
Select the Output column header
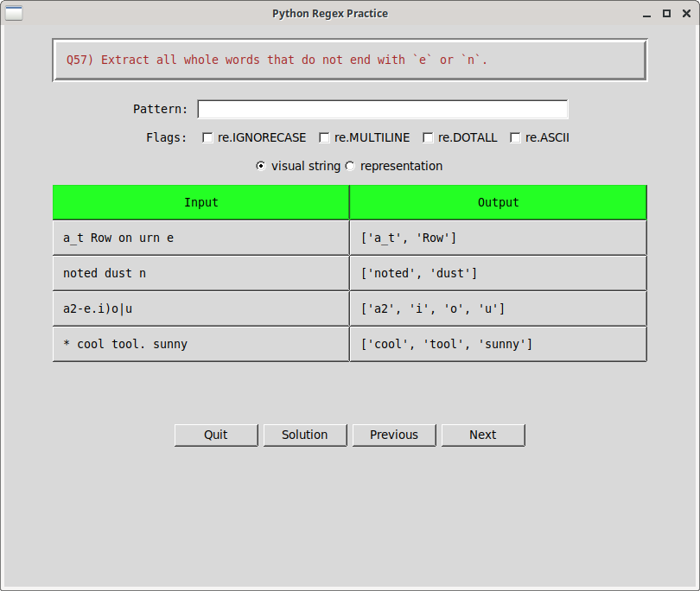(498, 201)
